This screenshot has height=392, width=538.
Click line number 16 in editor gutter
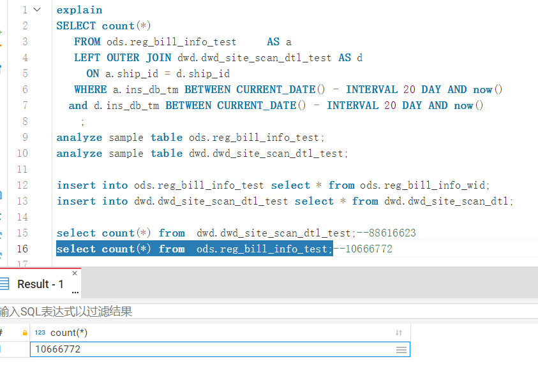[22, 249]
